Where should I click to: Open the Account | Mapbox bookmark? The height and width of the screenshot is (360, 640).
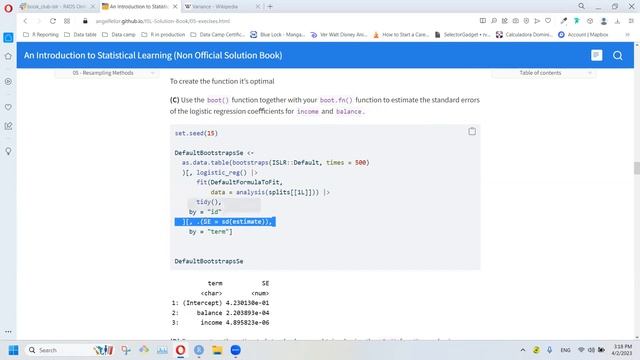coord(583,35)
